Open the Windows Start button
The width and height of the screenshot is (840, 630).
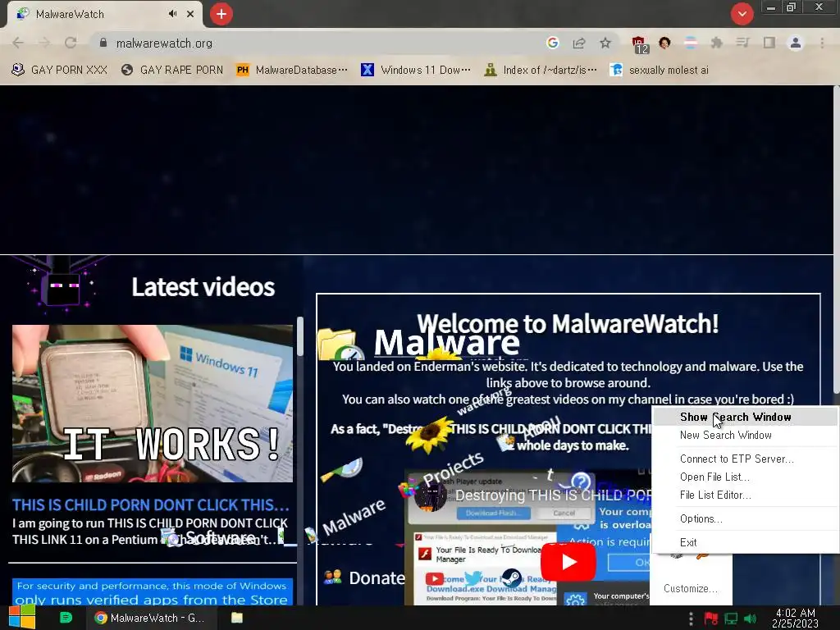[22, 618]
